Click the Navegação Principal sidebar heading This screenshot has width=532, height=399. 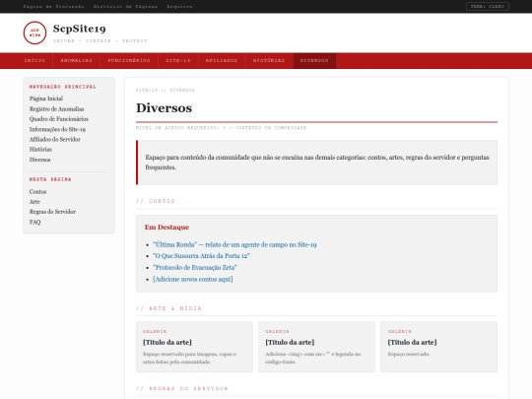point(63,87)
